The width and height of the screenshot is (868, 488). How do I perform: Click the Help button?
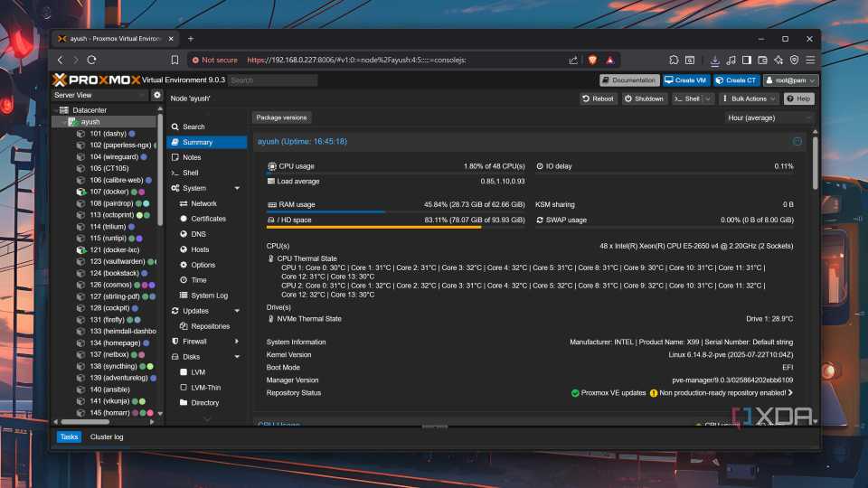798,99
